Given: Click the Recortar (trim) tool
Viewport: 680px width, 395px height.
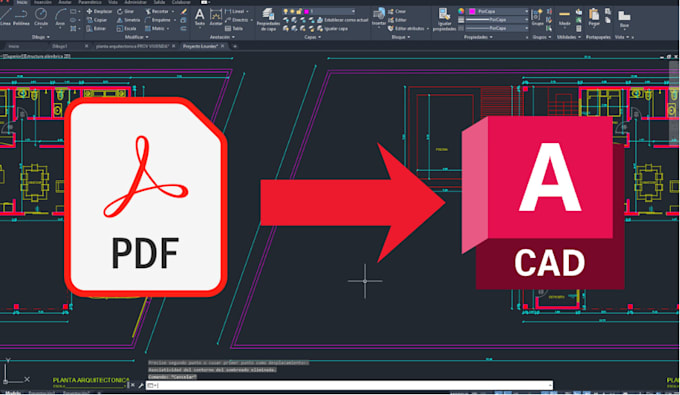Looking at the screenshot, I should (x=157, y=11).
